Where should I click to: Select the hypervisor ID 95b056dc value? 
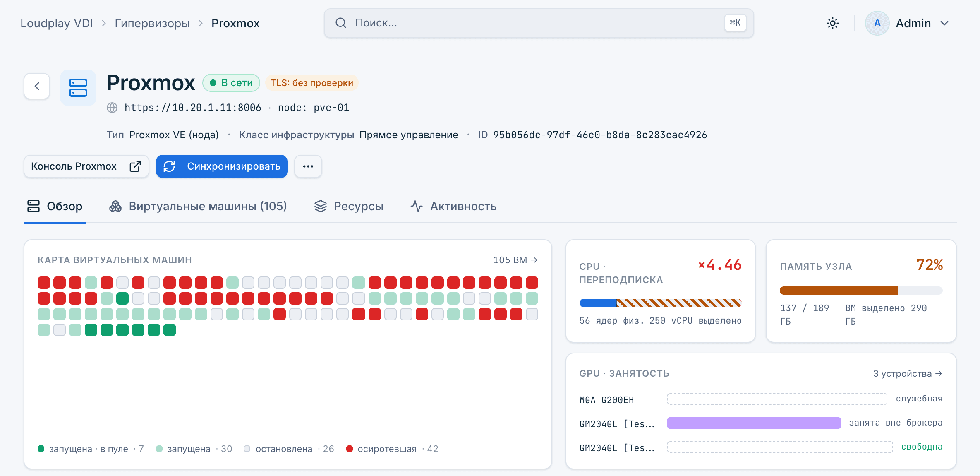[x=600, y=135]
